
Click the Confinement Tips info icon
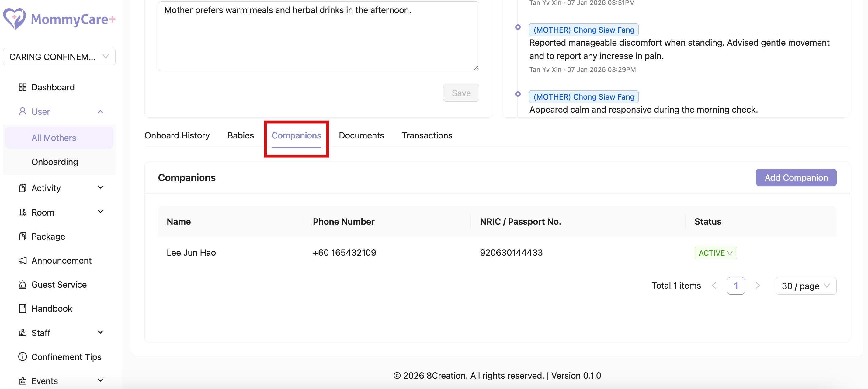pyautogui.click(x=23, y=357)
